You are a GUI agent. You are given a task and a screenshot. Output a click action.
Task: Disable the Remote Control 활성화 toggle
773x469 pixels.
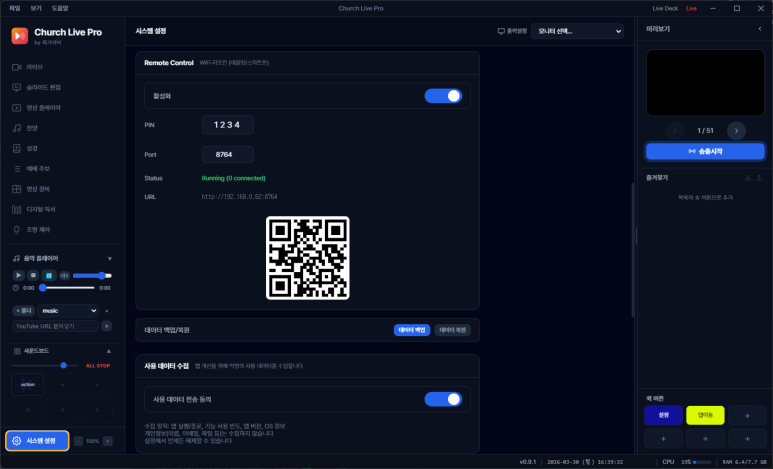(x=443, y=96)
